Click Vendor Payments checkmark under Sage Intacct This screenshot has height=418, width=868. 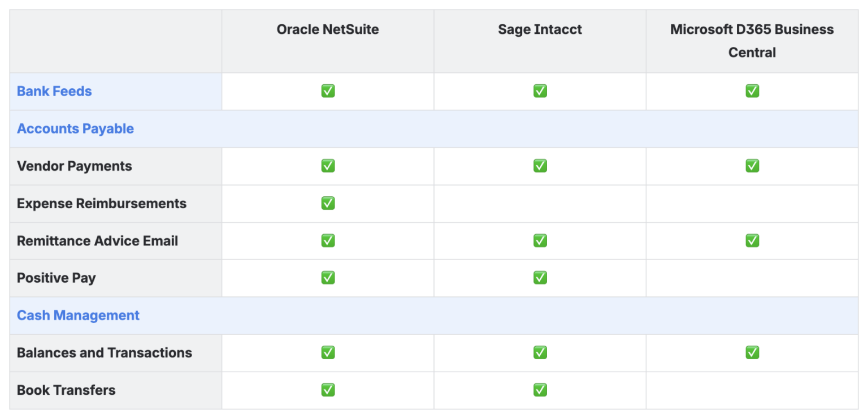(540, 166)
